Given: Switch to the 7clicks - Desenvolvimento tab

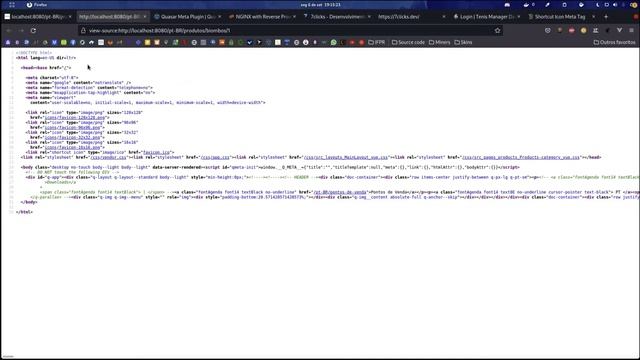Looking at the screenshot, I should point(337,17).
